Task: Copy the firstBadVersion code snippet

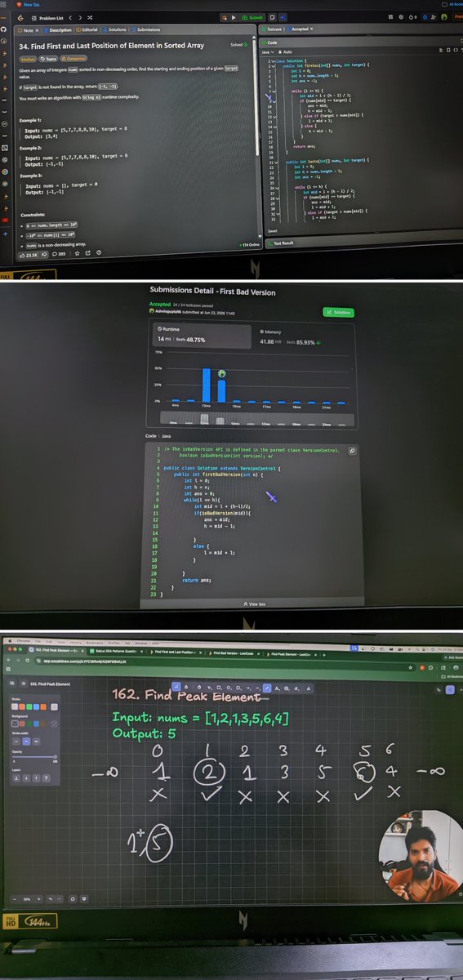Action: pyautogui.click(x=351, y=451)
